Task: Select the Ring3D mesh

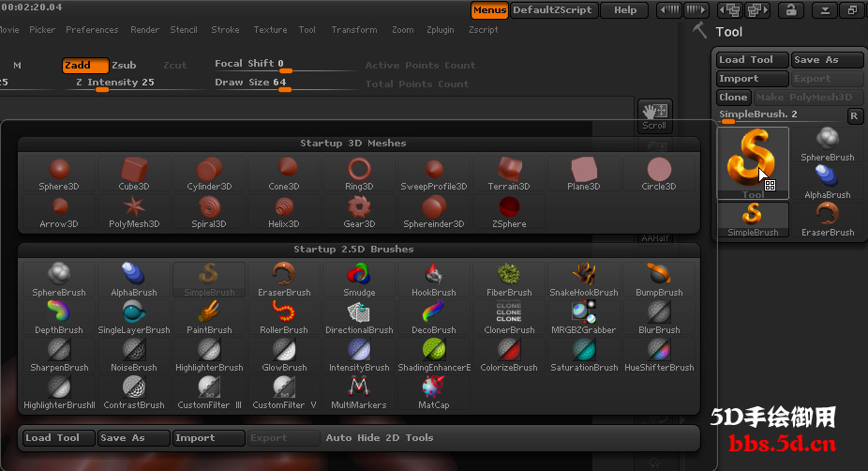Action: click(359, 174)
